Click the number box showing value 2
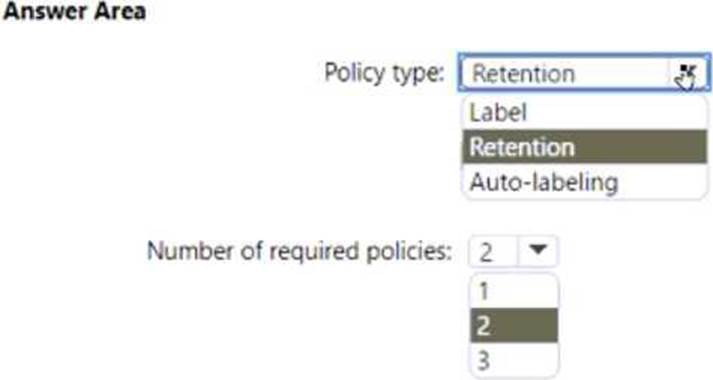 (493, 251)
